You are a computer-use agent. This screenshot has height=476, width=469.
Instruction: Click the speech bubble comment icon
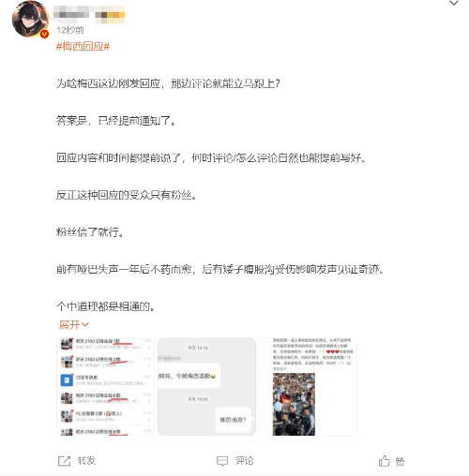tap(222, 461)
